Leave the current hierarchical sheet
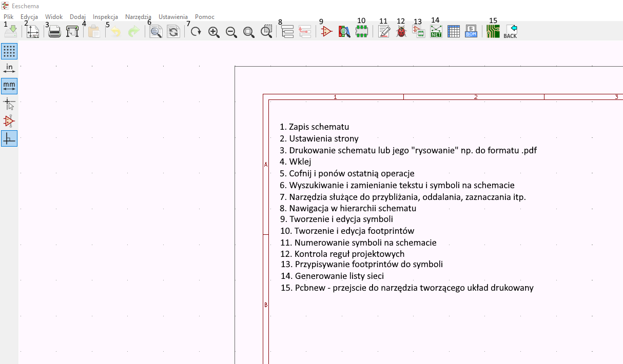The image size is (623, 364). click(x=305, y=32)
